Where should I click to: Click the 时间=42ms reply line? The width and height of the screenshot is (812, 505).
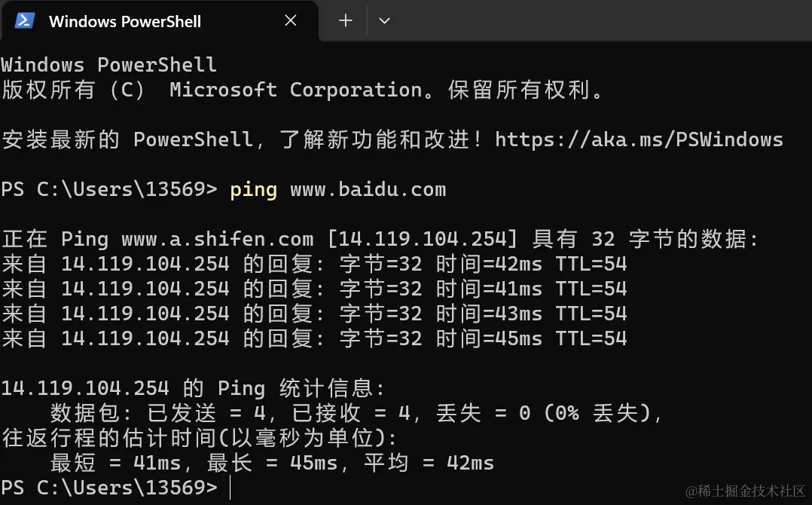(x=314, y=264)
